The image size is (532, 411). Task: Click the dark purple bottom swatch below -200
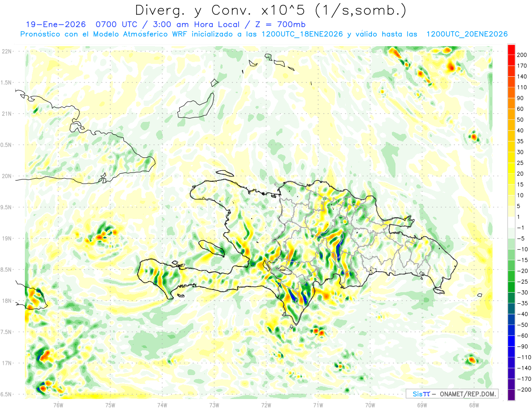(511, 395)
